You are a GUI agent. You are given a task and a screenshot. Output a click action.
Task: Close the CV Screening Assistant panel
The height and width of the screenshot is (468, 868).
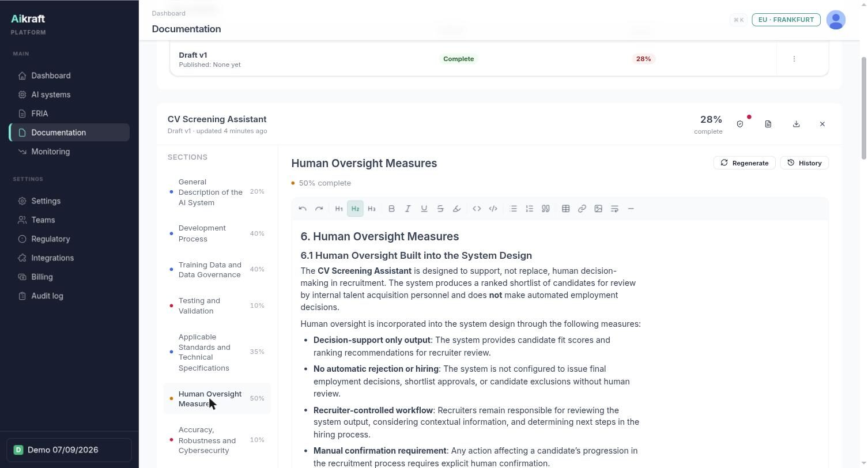click(x=822, y=124)
